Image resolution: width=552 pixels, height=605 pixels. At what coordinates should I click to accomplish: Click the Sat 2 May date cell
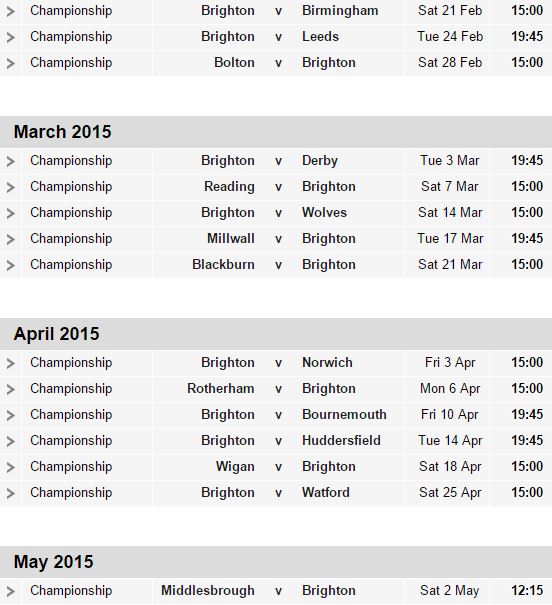[x=449, y=591]
